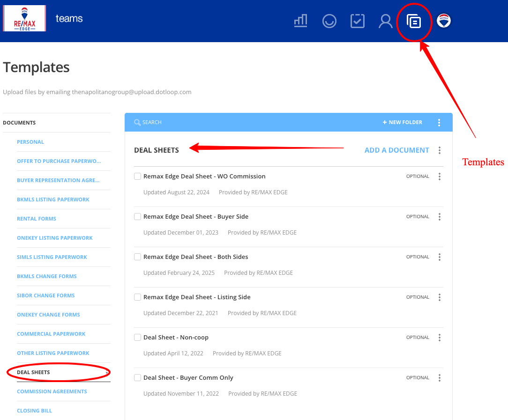Click the RE/MAX Edge logo
This screenshot has height=420, width=508.
point(25,18)
